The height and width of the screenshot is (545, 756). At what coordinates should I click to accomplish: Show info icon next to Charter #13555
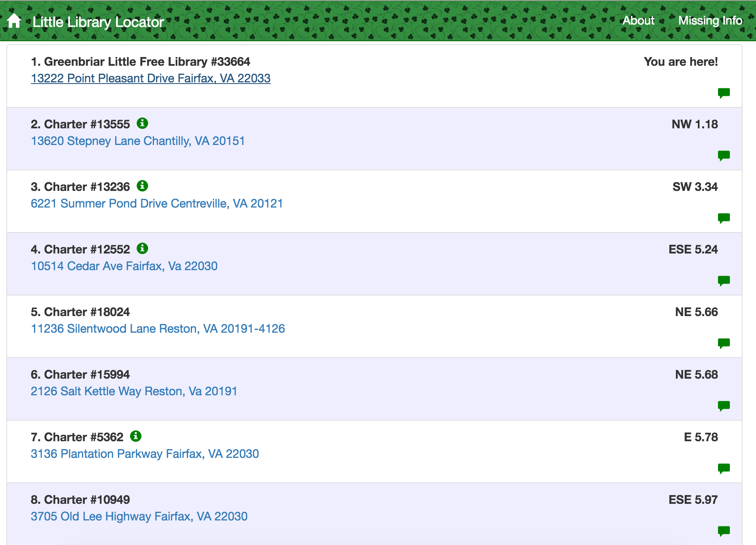142,123
